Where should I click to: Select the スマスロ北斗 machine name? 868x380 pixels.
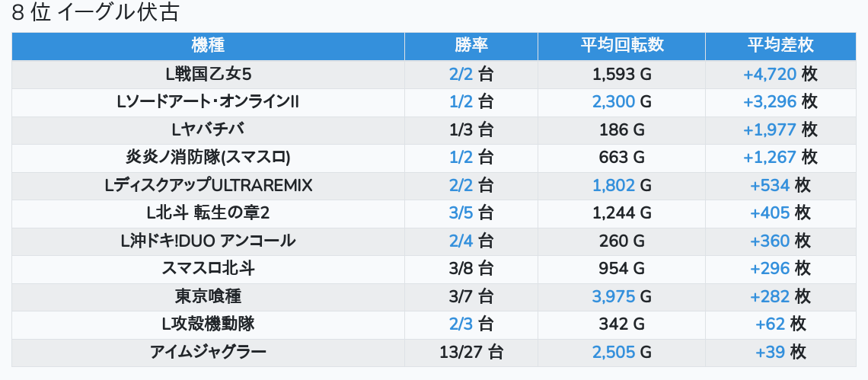[x=208, y=269]
